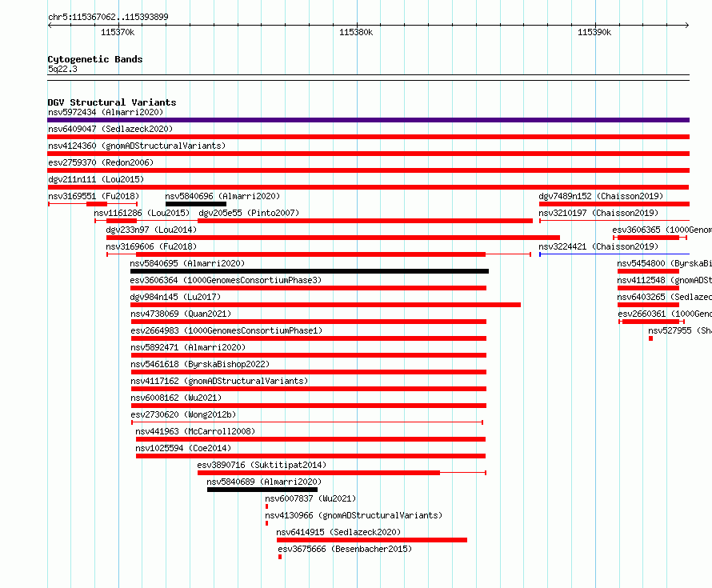Screen dimensions: 712x588
Task: Click the black nsv5840696 (Almarri2020) bar
Action: 196,204
